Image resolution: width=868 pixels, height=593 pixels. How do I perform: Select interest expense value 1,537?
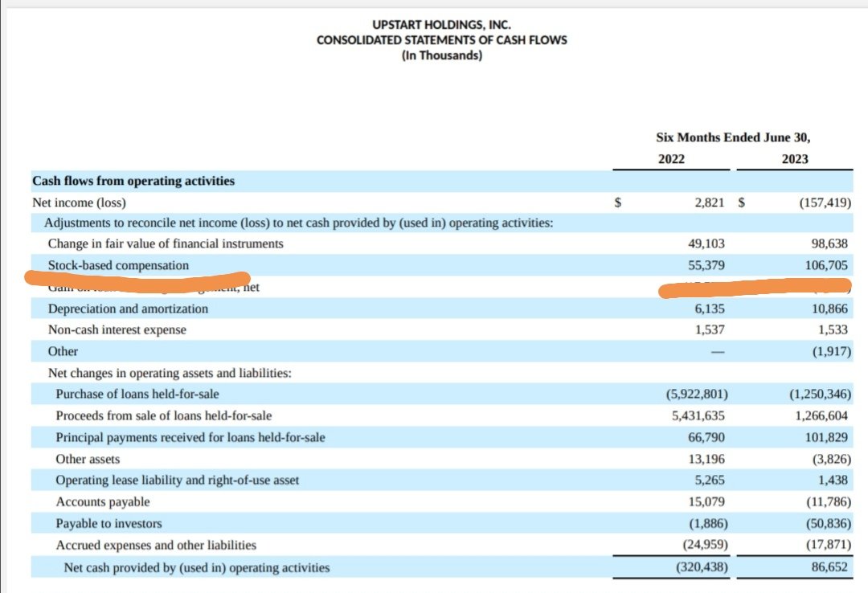pos(709,330)
